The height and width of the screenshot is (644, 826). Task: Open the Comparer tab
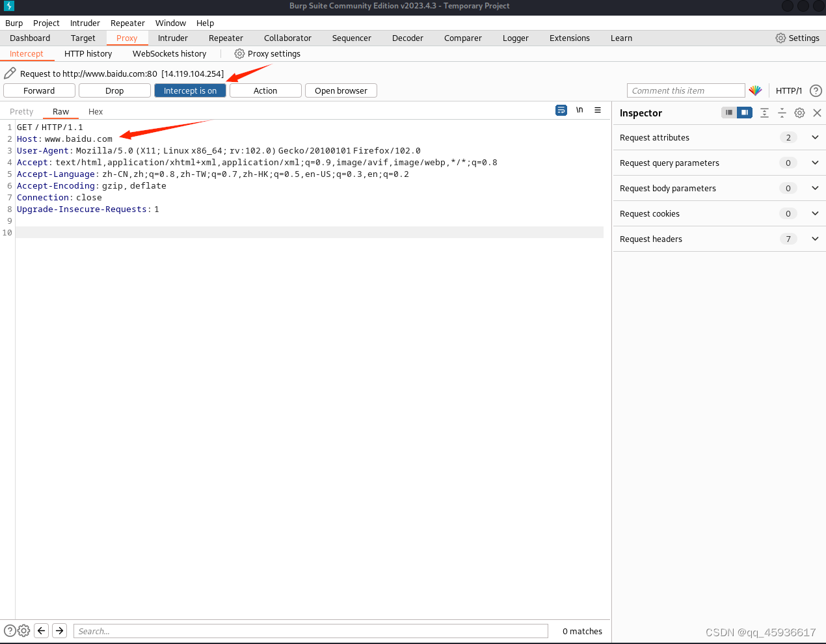tap(463, 38)
